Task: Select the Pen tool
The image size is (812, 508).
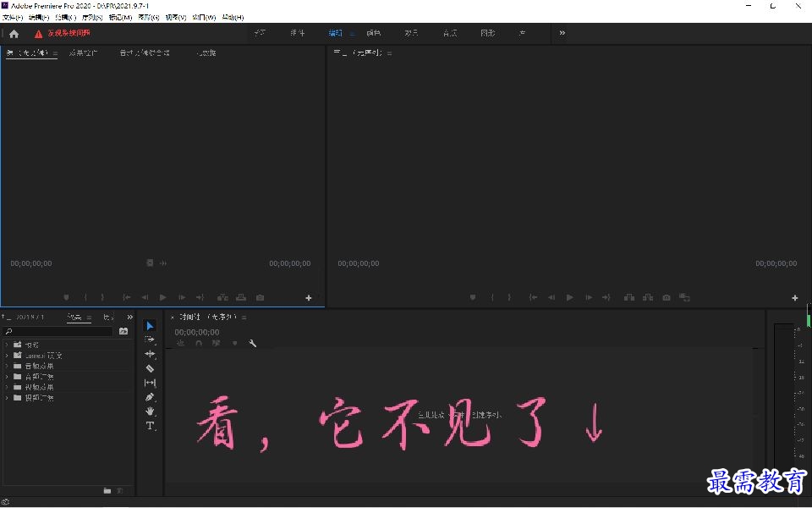Action: pos(150,397)
